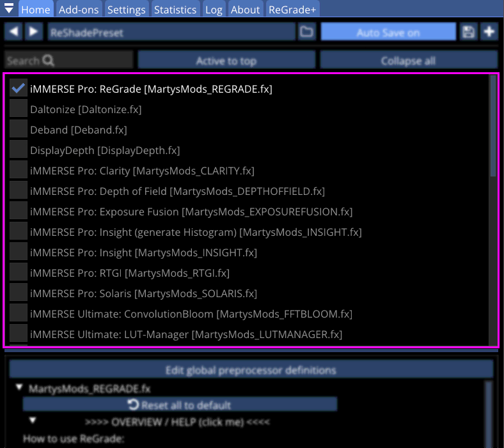The image size is (504, 448).
Task: Select the next preset arrow
Action: coord(33,31)
